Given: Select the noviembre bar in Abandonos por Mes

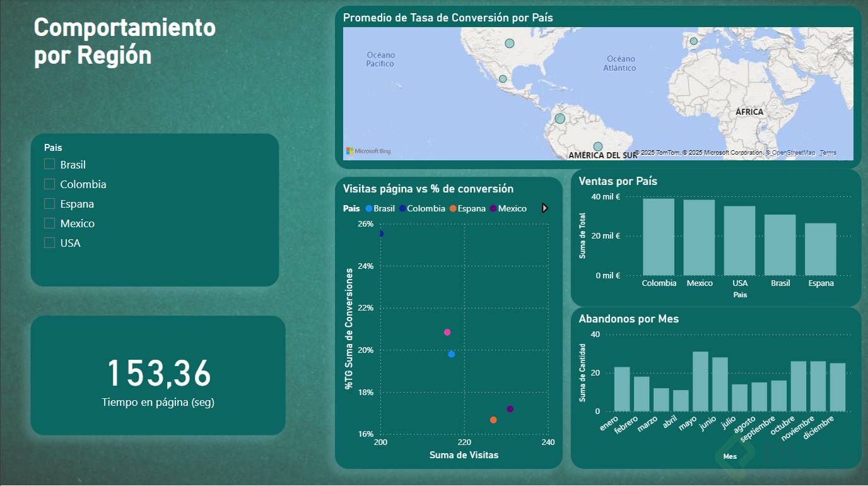Looking at the screenshot, I should (x=818, y=386).
